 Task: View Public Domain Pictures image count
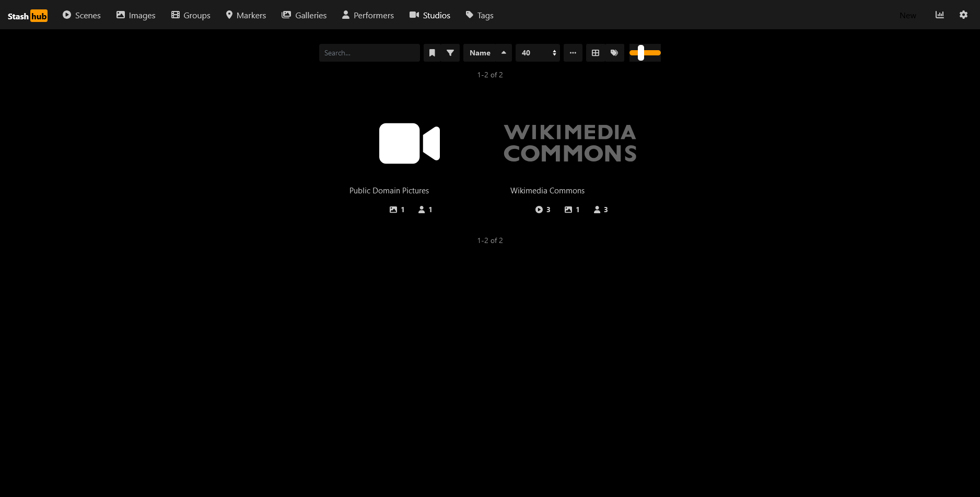click(397, 210)
